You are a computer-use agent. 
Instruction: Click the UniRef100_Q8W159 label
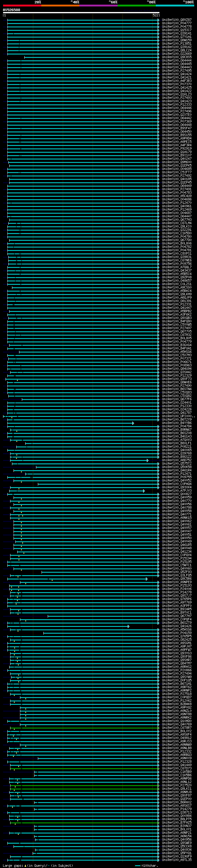[176, 40]
